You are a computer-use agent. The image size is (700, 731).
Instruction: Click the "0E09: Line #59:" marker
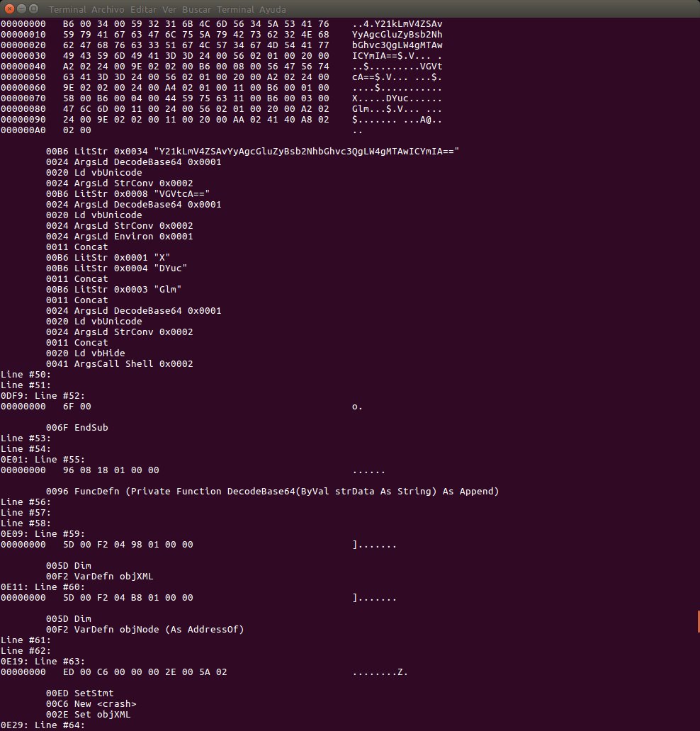43,534
